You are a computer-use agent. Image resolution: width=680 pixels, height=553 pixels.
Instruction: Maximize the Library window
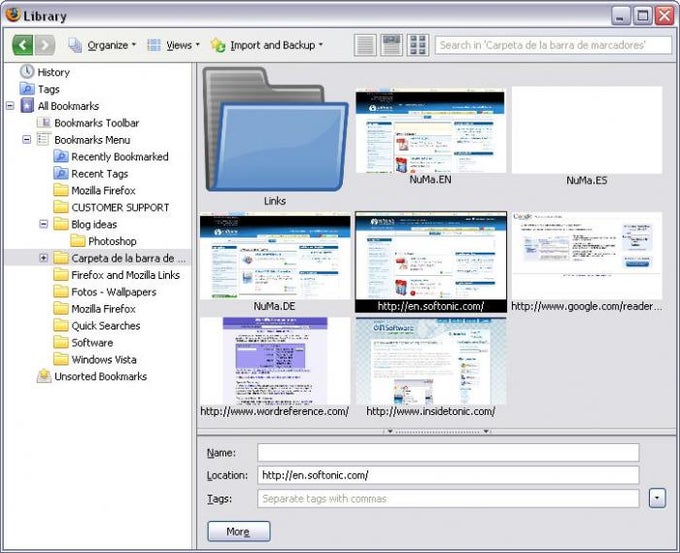[643, 16]
